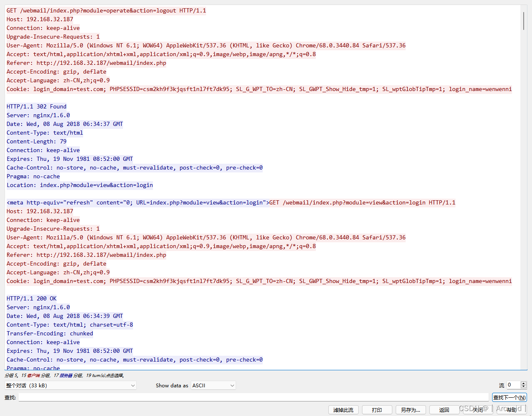Click Expires line in the 302 response
The height and width of the screenshot is (416, 532).
coord(70,159)
